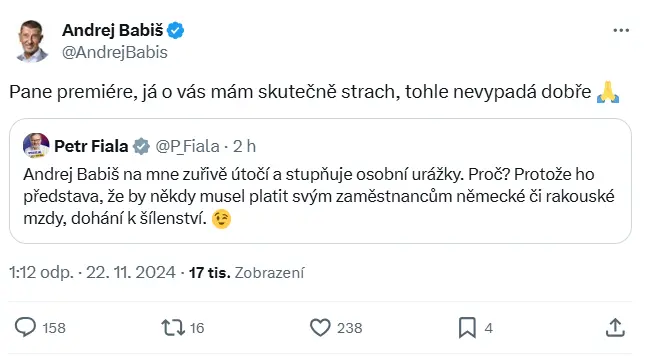
Task: Click the Petr Fiala name in quote
Action: [91, 146]
